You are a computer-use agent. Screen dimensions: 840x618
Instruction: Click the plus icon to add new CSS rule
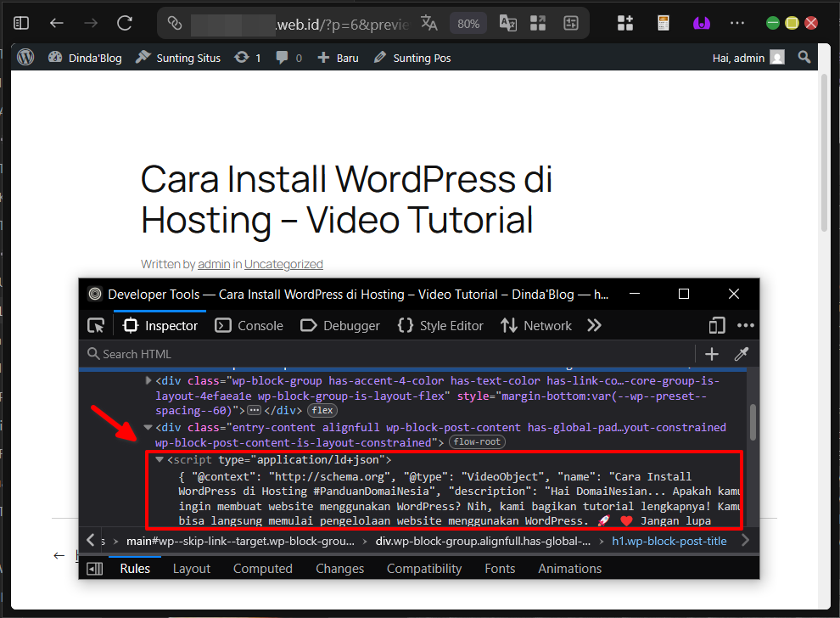[x=711, y=354]
